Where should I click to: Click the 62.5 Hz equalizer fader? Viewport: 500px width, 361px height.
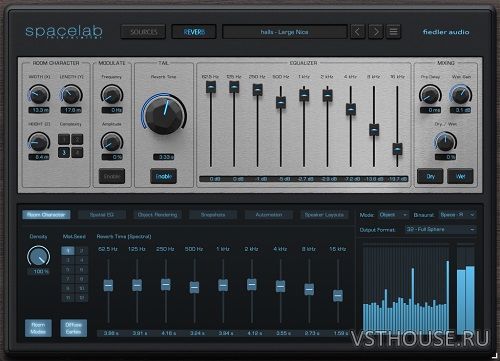pos(211,87)
